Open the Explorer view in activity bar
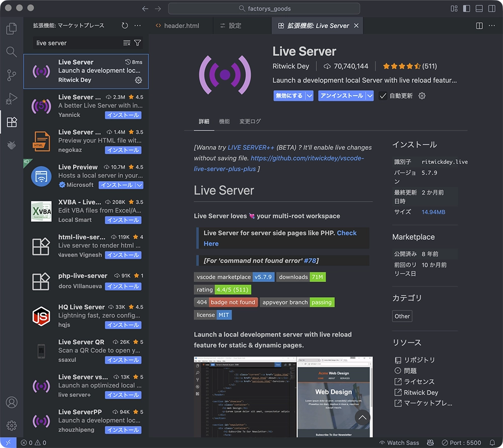 [x=11, y=29]
